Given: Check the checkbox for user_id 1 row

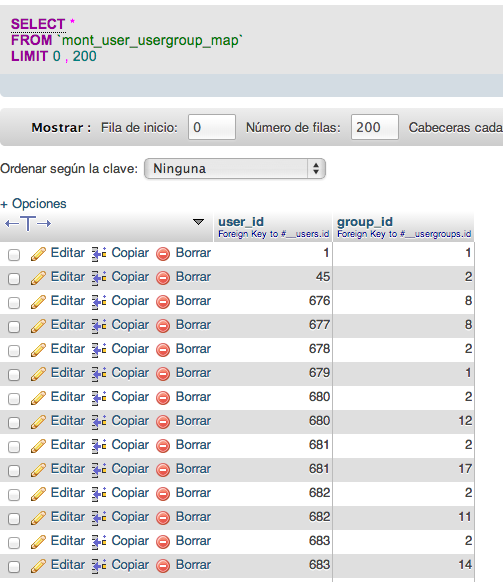Looking at the screenshot, I should (x=14, y=255).
